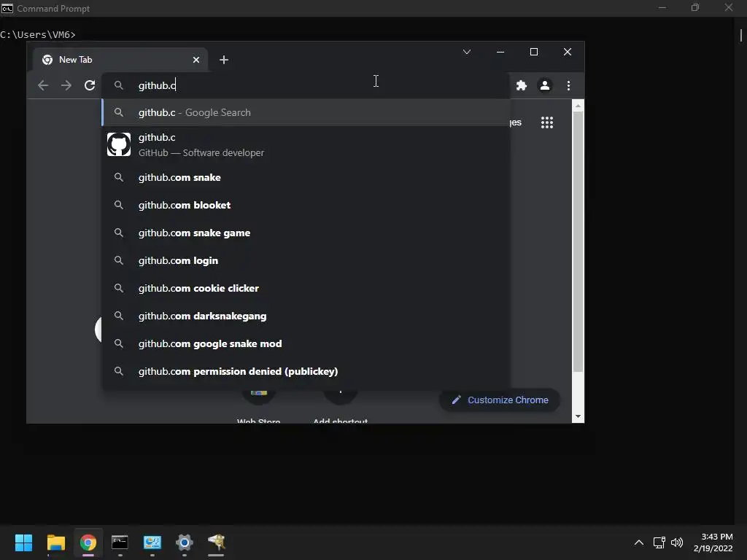Open the Settings gear taskbar icon

pyautogui.click(x=185, y=542)
